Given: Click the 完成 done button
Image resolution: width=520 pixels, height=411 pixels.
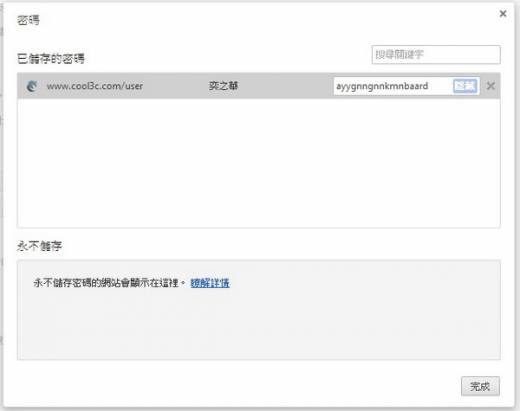Looking at the screenshot, I should tap(480, 386).
